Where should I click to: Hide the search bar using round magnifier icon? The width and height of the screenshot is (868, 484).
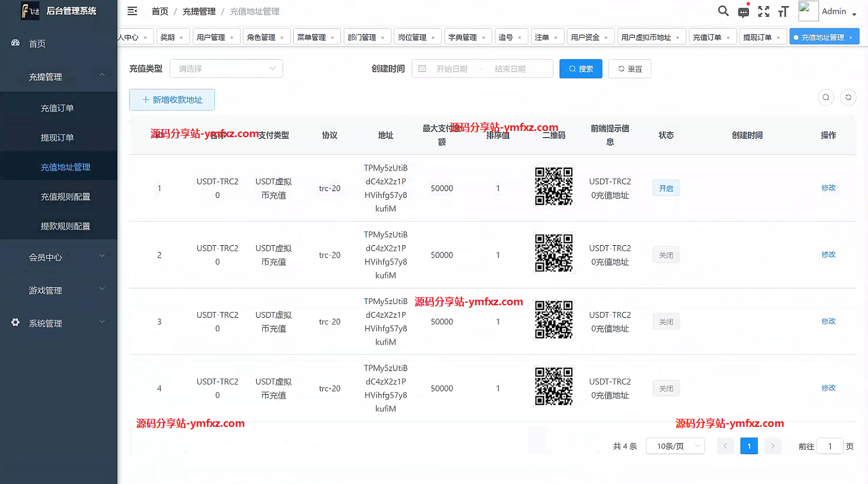[x=826, y=97]
